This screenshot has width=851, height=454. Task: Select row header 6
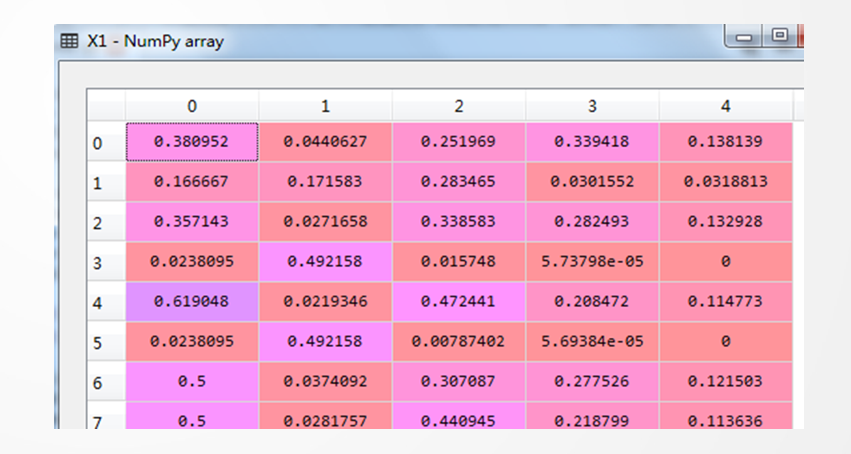pyautogui.click(x=106, y=382)
